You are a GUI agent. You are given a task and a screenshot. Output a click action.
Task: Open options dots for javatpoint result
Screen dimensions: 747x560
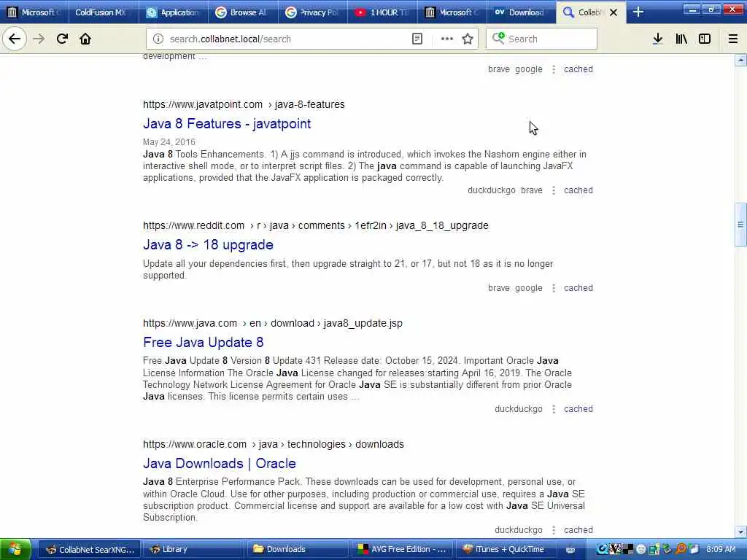point(554,190)
